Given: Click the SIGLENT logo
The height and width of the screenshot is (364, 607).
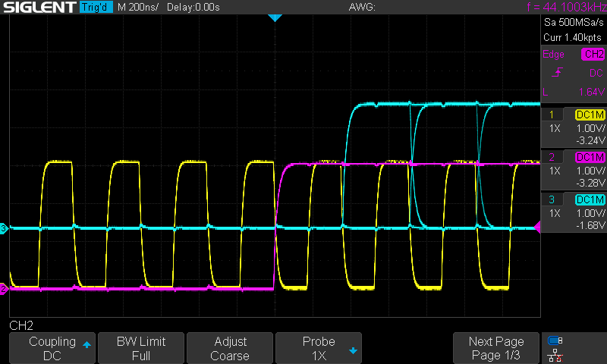Looking at the screenshot, I should (x=40, y=7).
